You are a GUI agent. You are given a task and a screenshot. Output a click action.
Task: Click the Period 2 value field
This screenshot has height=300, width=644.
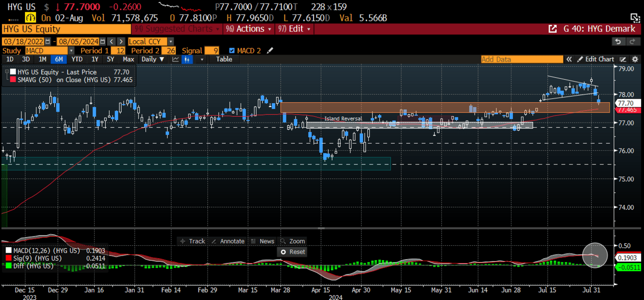(x=168, y=50)
